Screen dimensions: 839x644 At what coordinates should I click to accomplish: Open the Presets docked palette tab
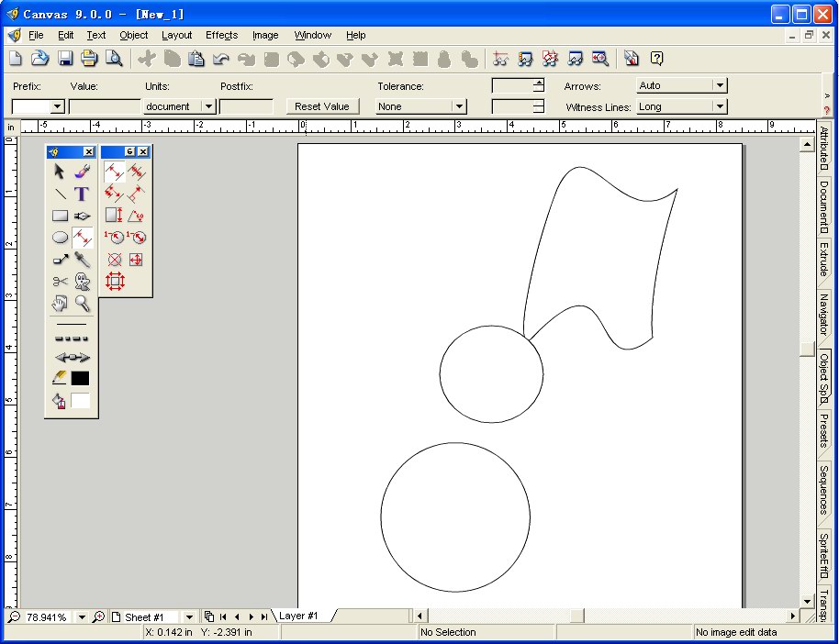tap(823, 430)
